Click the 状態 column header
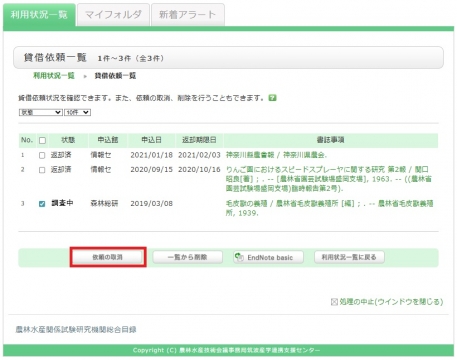The width and height of the screenshot is (457, 360). coord(68,140)
